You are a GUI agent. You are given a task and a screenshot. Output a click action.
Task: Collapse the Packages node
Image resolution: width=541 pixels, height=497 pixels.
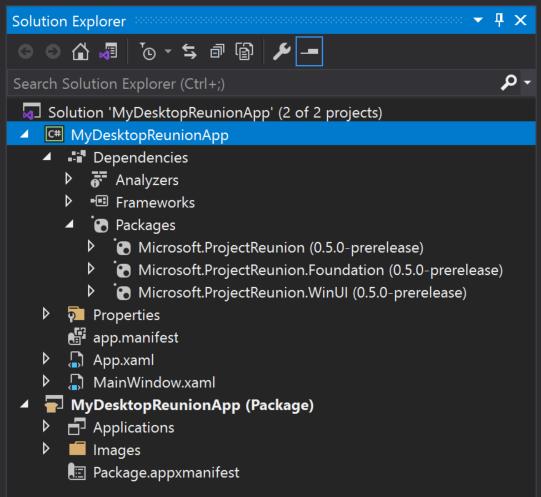coord(69,225)
